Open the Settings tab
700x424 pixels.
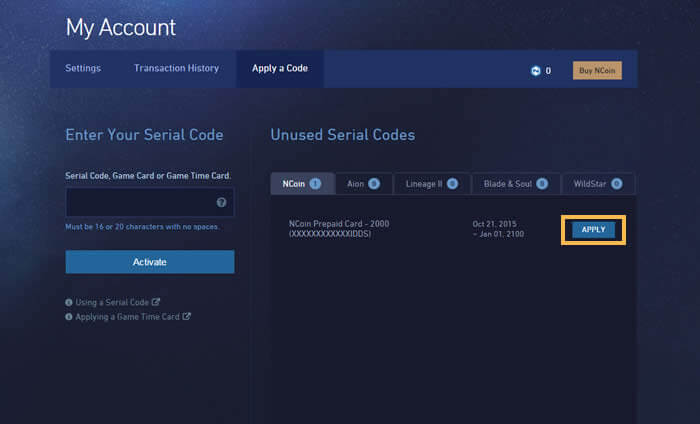click(83, 68)
